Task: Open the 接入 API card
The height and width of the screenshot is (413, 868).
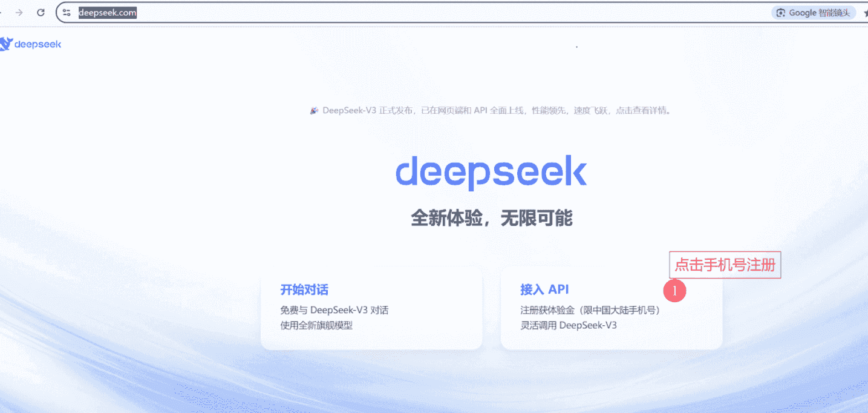Action: (x=612, y=308)
